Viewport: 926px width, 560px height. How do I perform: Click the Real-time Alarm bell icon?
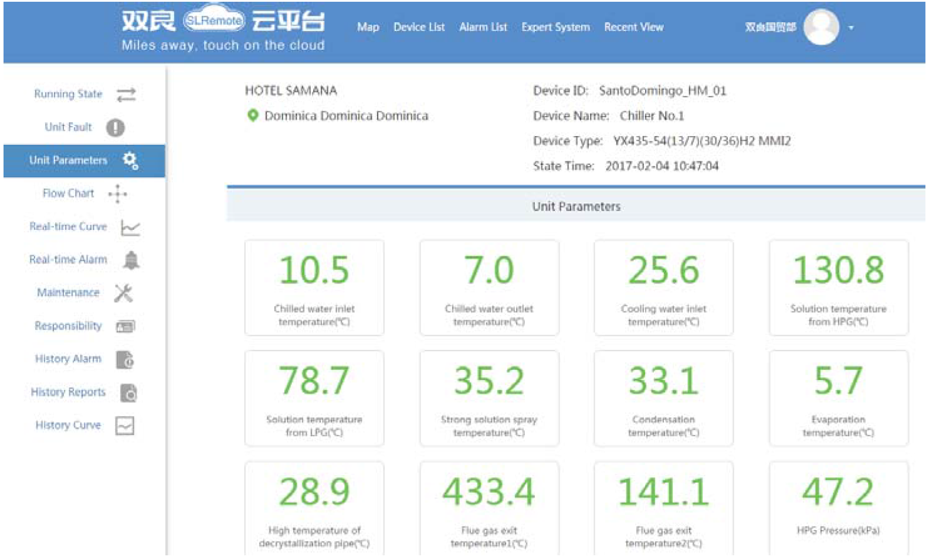pos(131,260)
